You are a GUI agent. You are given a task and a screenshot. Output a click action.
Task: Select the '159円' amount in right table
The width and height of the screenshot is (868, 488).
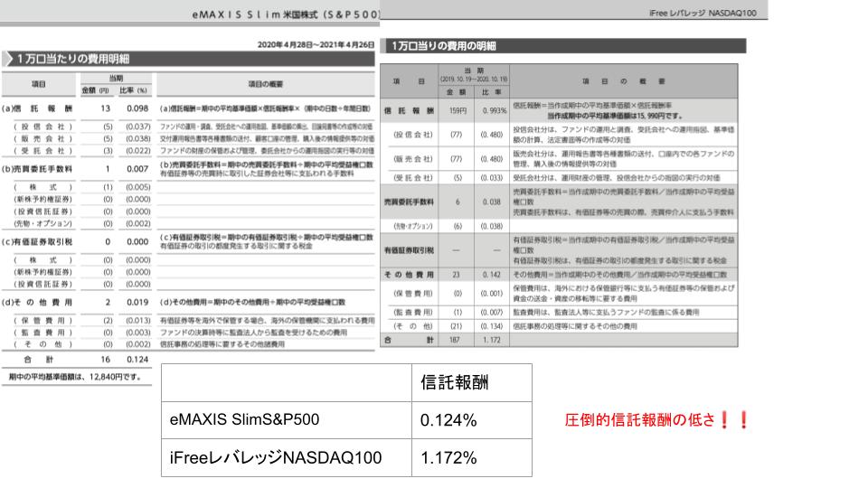point(458,110)
